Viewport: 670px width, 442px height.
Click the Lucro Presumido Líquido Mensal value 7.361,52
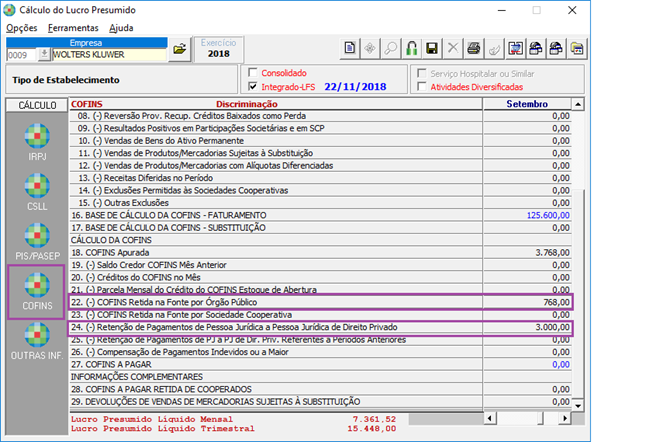pyautogui.click(x=374, y=419)
